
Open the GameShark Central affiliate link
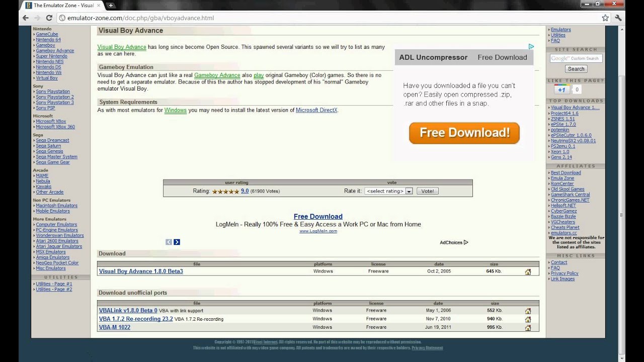click(571, 195)
